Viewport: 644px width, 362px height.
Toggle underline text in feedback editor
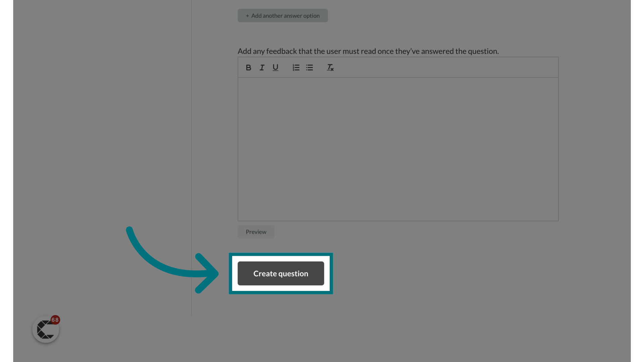(x=275, y=67)
